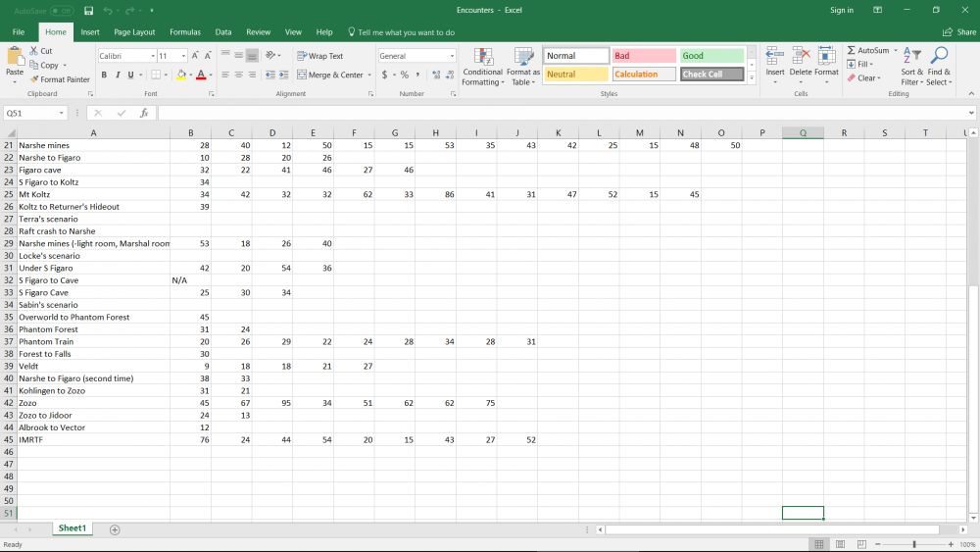Toggle Italic formatting
Image resolution: width=980 pixels, height=552 pixels.
tap(117, 75)
